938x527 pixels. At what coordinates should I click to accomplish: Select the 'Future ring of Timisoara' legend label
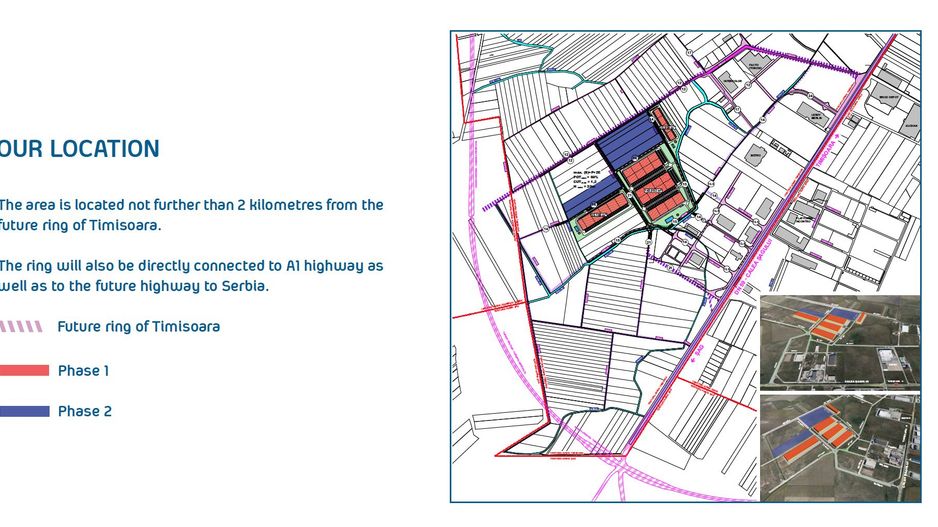coord(138,327)
